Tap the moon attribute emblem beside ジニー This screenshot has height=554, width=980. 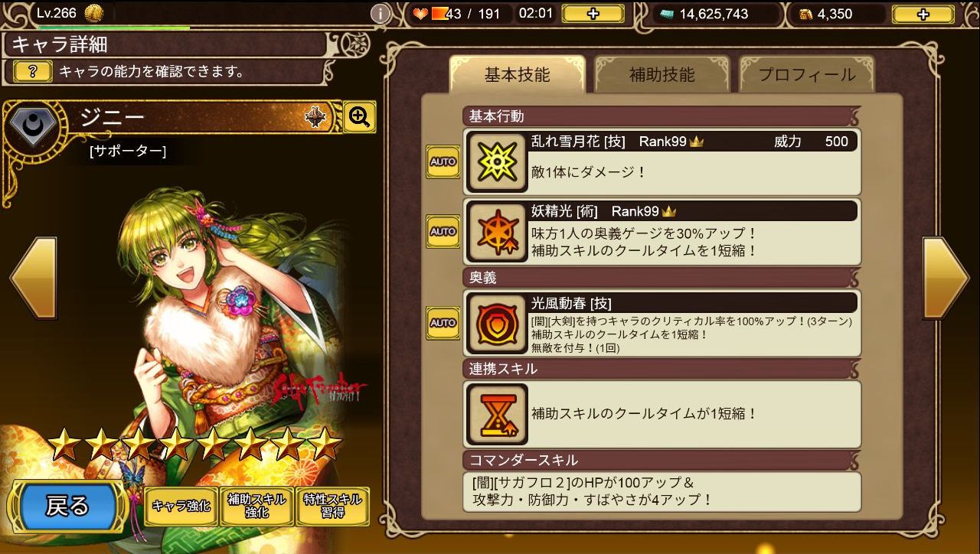coord(33,126)
